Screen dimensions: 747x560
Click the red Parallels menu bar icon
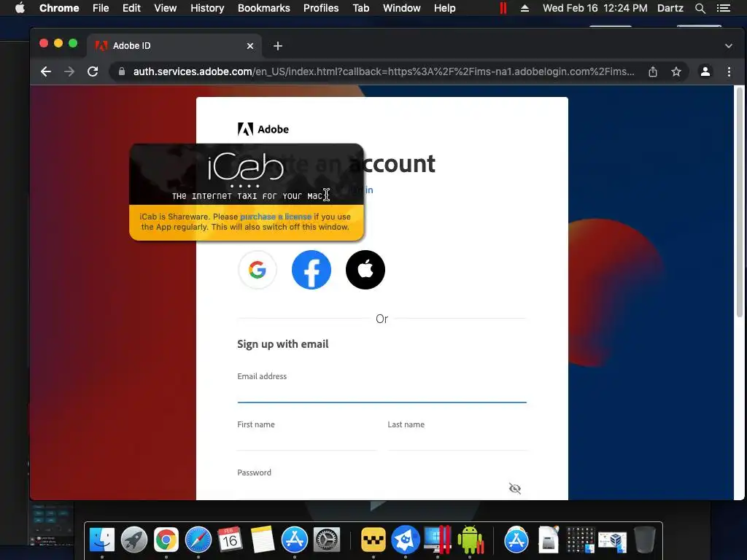click(503, 8)
